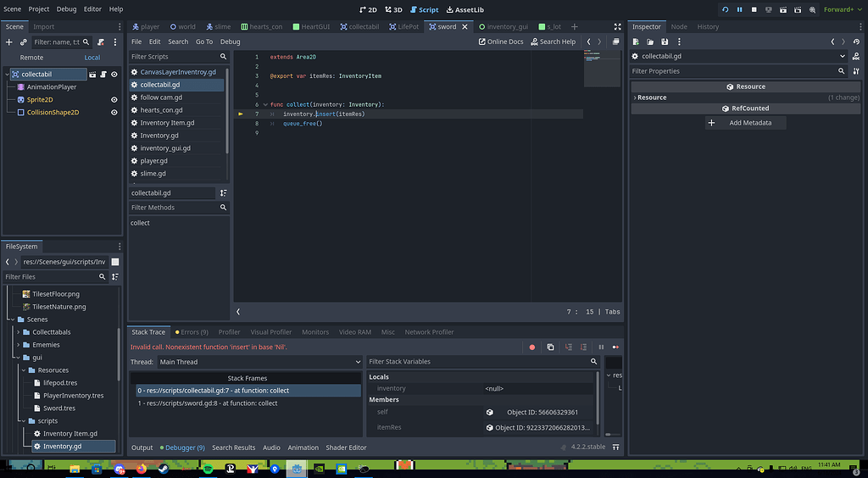Image resolution: width=868 pixels, height=478 pixels.
Task: Load existing resource in Inspector
Action: pos(650,42)
